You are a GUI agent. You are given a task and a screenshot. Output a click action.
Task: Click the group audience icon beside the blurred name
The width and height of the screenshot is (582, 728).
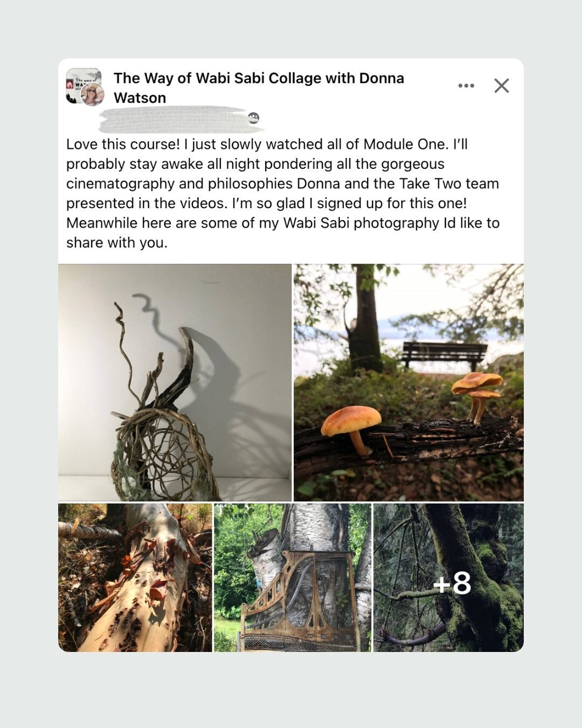click(254, 118)
